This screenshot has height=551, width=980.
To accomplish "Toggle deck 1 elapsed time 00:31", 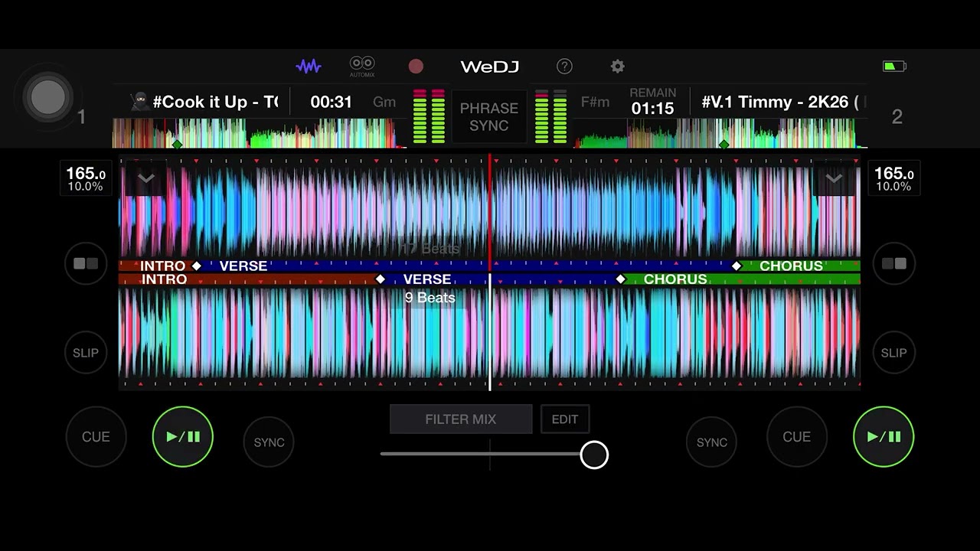I will [x=331, y=102].
